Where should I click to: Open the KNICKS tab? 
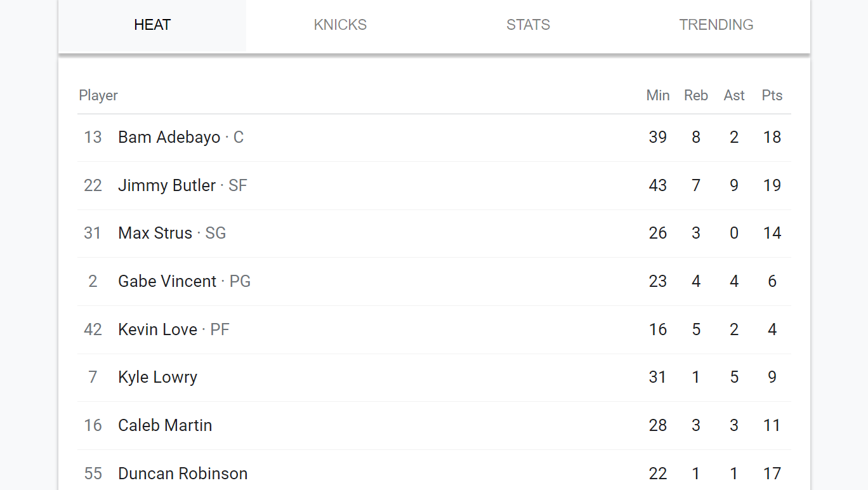coord(340,25)
